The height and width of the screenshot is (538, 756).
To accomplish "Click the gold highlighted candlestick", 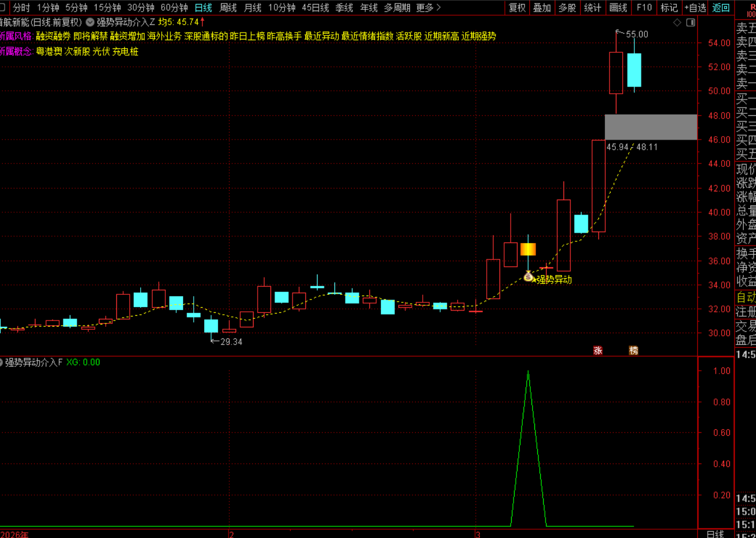I will [x=528, y=249].
